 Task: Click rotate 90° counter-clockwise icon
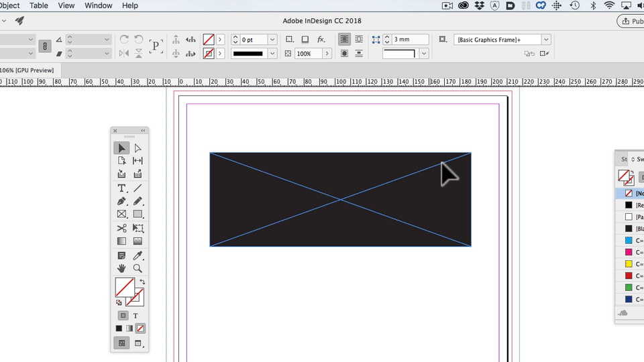coord(139,40)
